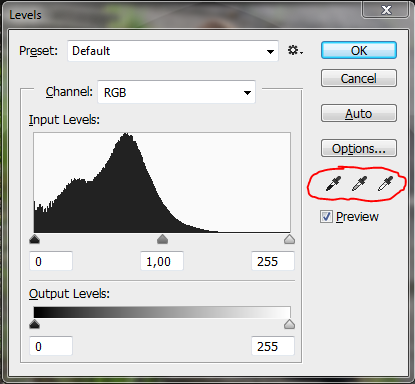Click the Input Levels label
This screenshot has height=384, width=415.
click(64, 120)
